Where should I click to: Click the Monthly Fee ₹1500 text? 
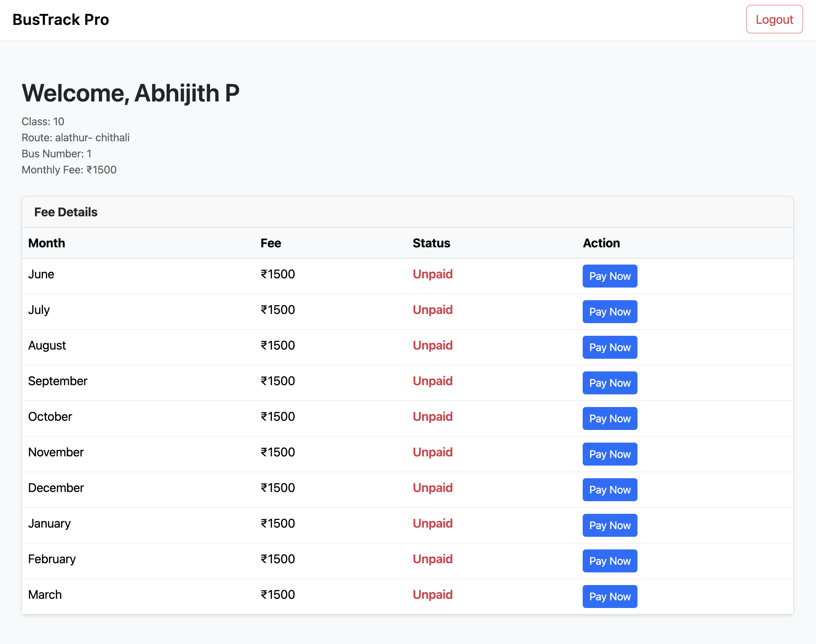tap(69, 170)
